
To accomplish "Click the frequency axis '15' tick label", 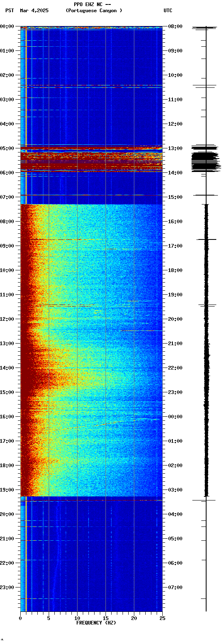I will point(106,618).
